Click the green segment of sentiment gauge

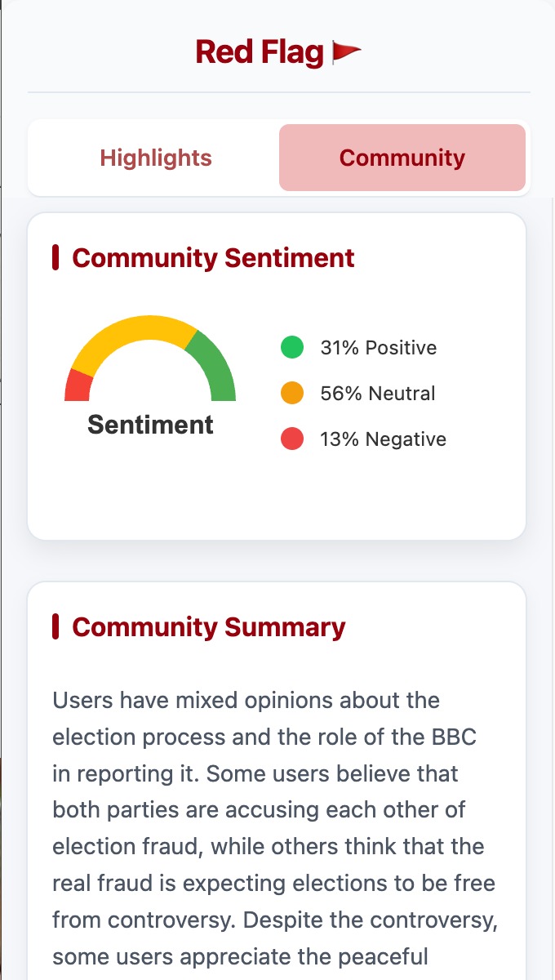(x=215, y=365)
